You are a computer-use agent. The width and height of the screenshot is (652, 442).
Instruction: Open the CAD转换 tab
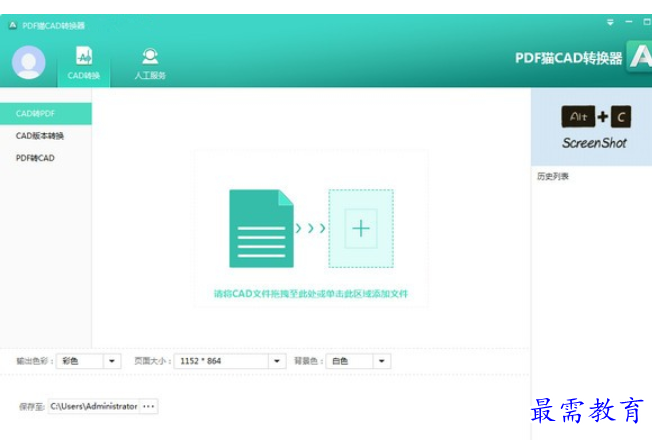tap(84, 63)
